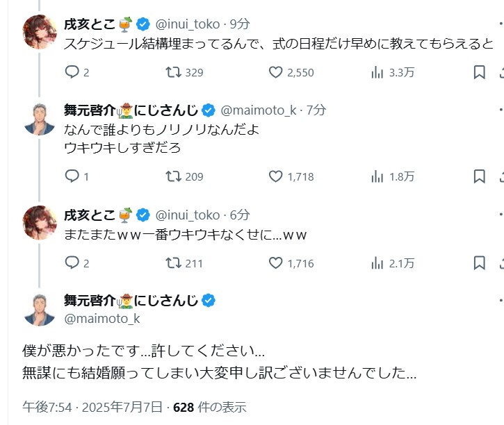504x425 pixels.
Task: Open more options for 7分 reply
Action: tap(501, 110)
